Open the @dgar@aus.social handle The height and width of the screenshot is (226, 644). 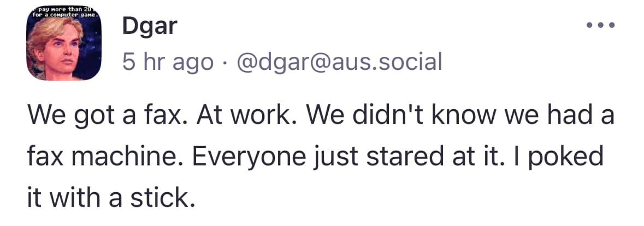click(x=339, y=62)
